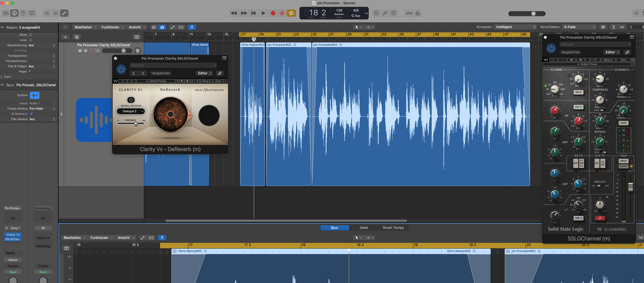This screenshot has height=283, width=644.
Task: Toggle the Solo S button in control bar
Action: (x=394, y=13)
